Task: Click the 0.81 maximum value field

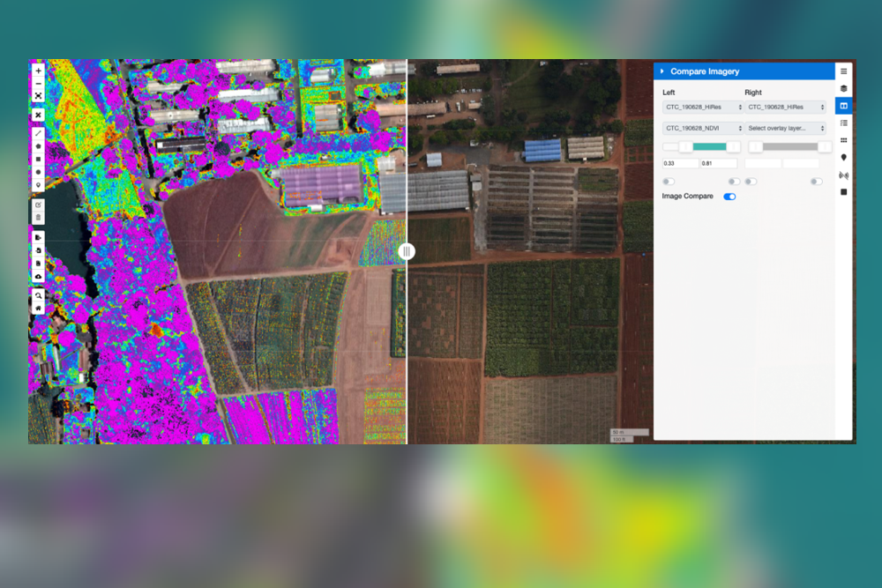Action: 719,163
